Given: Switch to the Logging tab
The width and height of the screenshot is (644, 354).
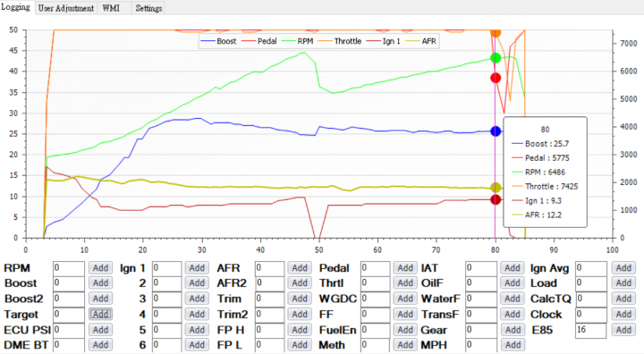Looking at the screenshot, I should [15, 7].
